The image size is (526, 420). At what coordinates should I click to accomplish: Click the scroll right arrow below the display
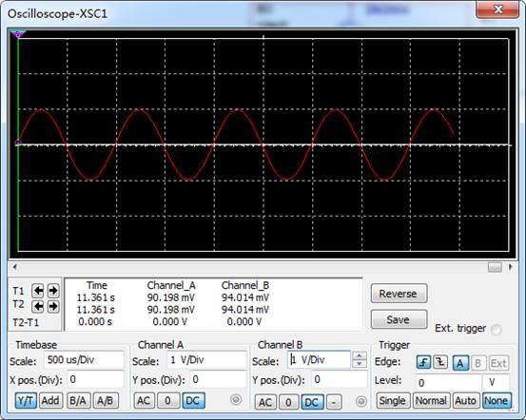pos(511,267)
